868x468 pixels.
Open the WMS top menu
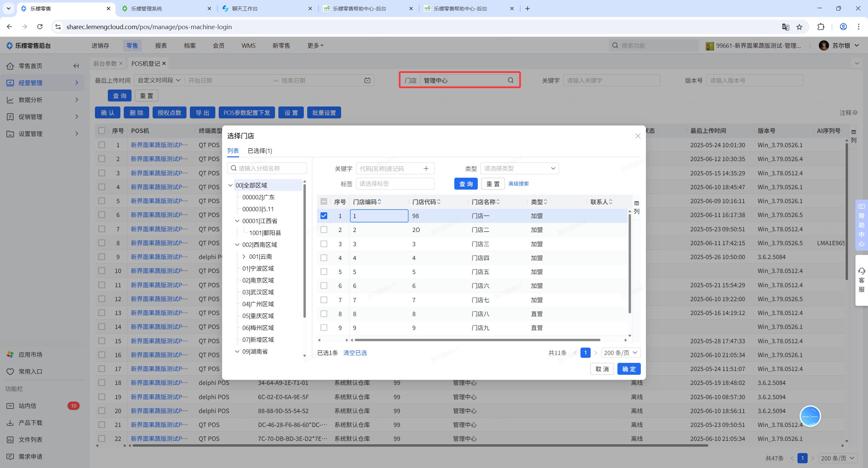tap(249, 45)
